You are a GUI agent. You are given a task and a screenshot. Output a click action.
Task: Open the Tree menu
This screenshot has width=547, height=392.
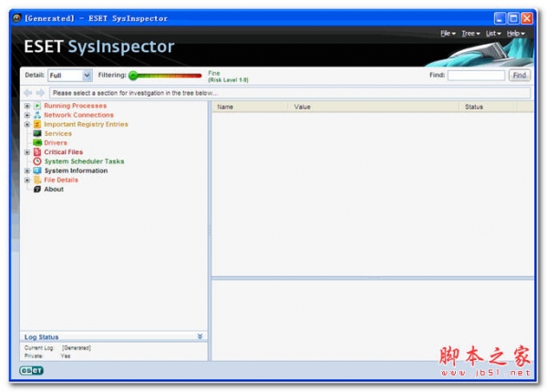click(x=471, y=34)
